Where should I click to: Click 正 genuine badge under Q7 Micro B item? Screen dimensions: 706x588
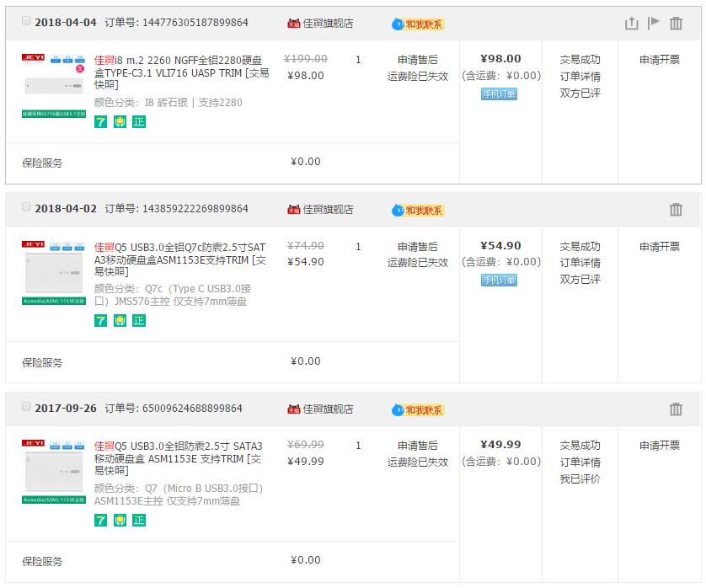click(x=139, y=521)
